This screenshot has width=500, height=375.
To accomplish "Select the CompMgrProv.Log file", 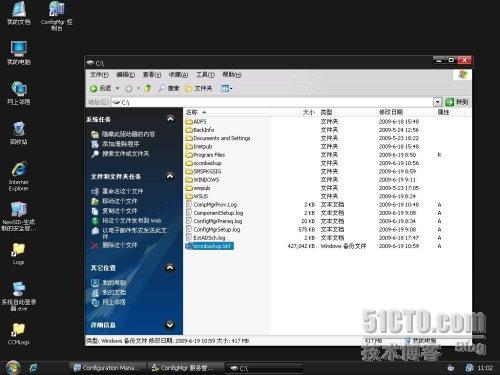I will click(x=211, y=205).
